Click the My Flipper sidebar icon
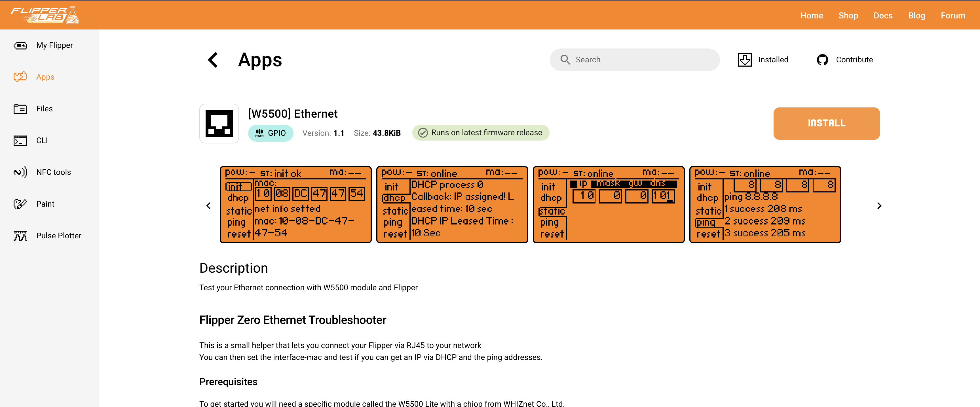 tap(20, 45)
